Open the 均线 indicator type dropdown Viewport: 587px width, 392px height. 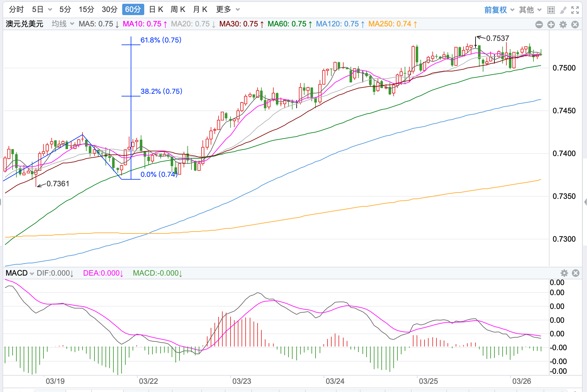[63, 24]
